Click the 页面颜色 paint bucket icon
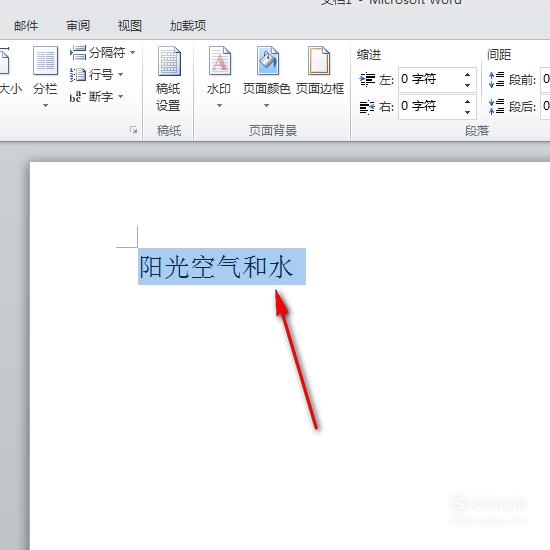 268,61
